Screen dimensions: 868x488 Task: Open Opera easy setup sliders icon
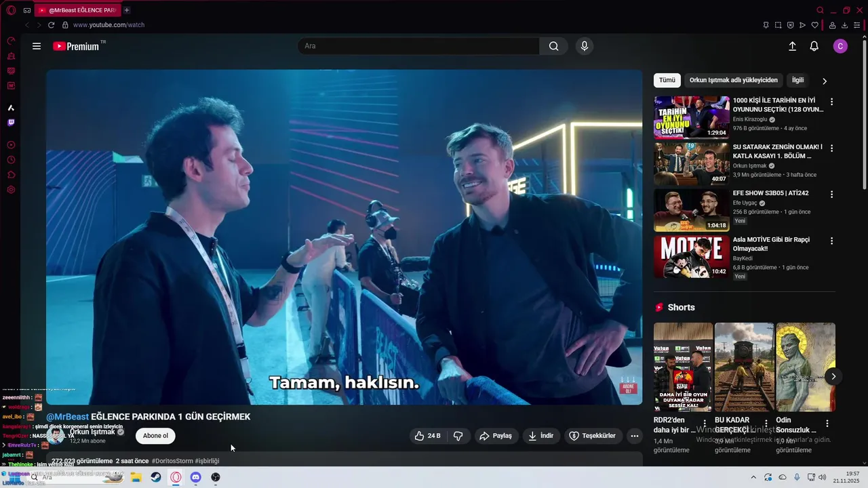[x=857, y=25]
